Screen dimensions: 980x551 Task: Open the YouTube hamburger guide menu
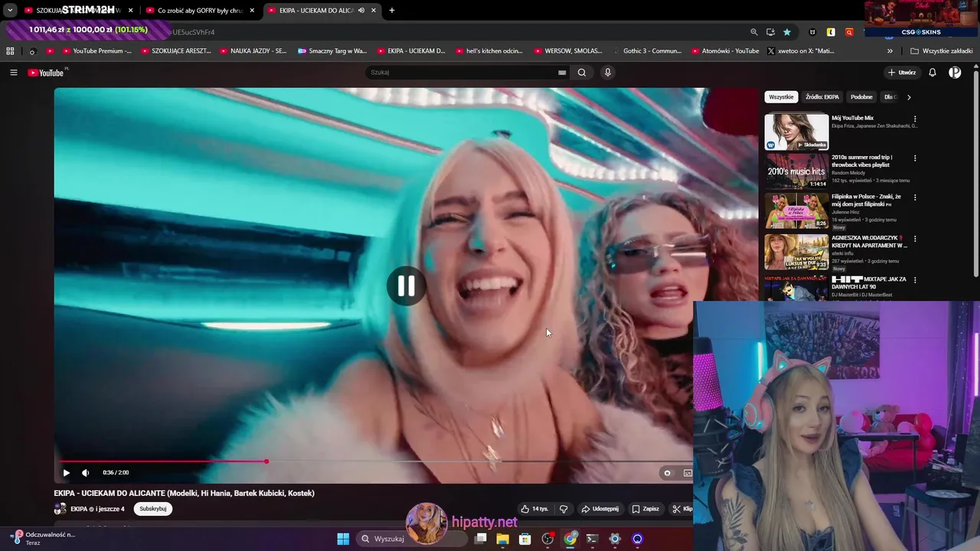(x=13, y=73)
